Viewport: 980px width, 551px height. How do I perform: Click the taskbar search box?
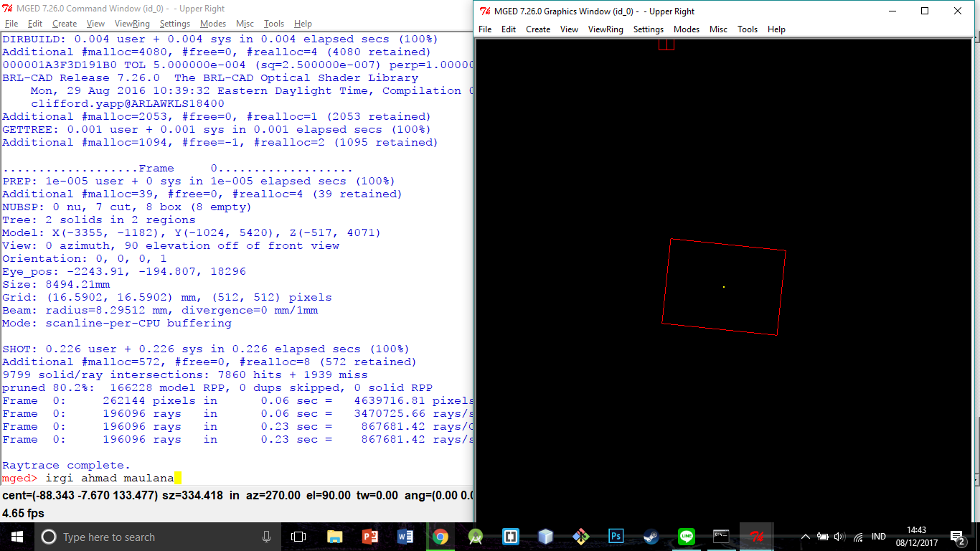pyautogui.click(x=158, y=537)
